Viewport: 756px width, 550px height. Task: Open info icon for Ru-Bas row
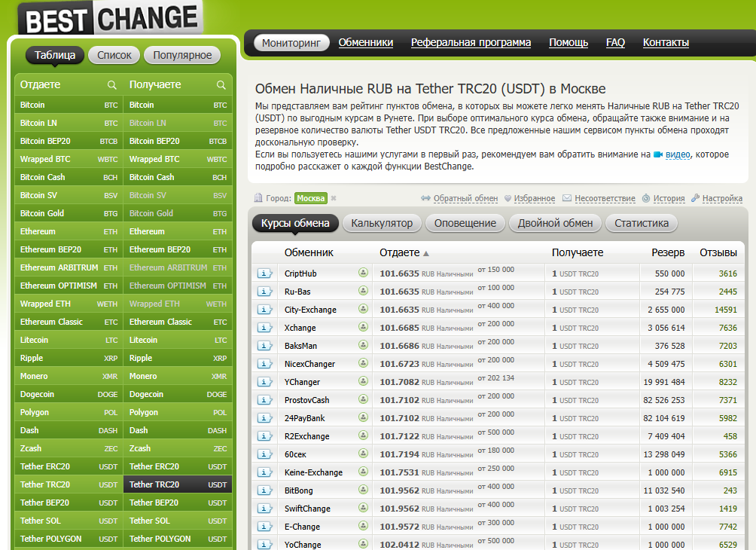[x=264, y=292]
